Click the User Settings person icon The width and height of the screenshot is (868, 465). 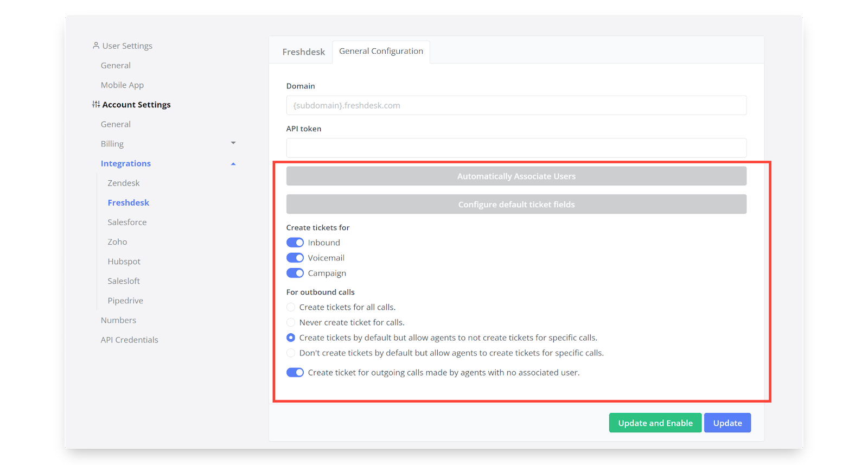(x=96, y=46)
